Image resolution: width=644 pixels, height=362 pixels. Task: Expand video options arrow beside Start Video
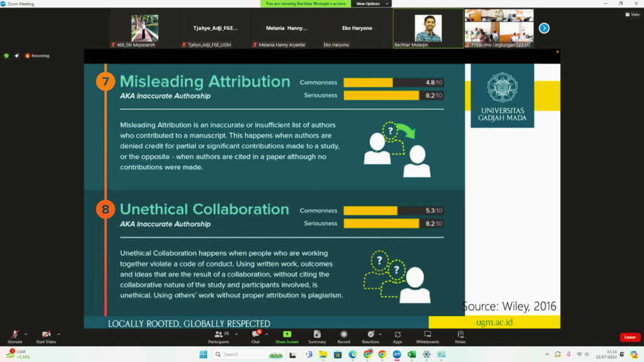[59, 334]
